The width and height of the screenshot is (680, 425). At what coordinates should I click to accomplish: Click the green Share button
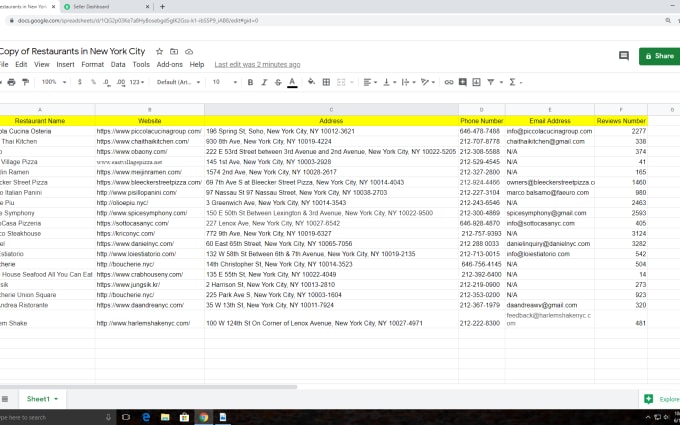click(659, 56)
